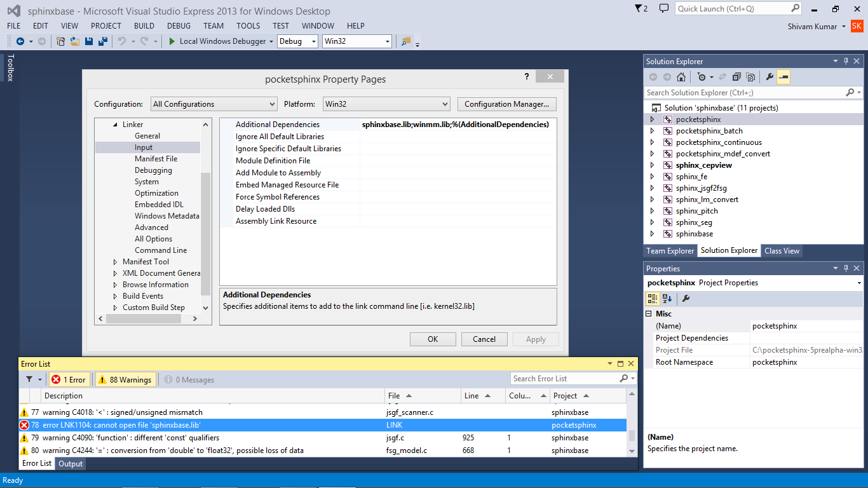The width and height of the screenshot is (868, 488).
Task: Click the Property Pages wrench in Properties panel
Action: [686, 299]
